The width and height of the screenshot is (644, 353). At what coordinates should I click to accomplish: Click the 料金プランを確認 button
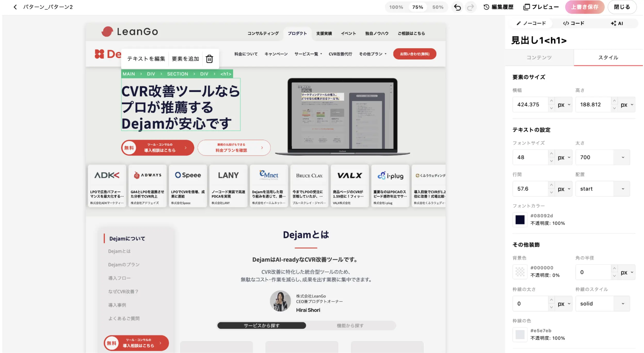(234, 148)
